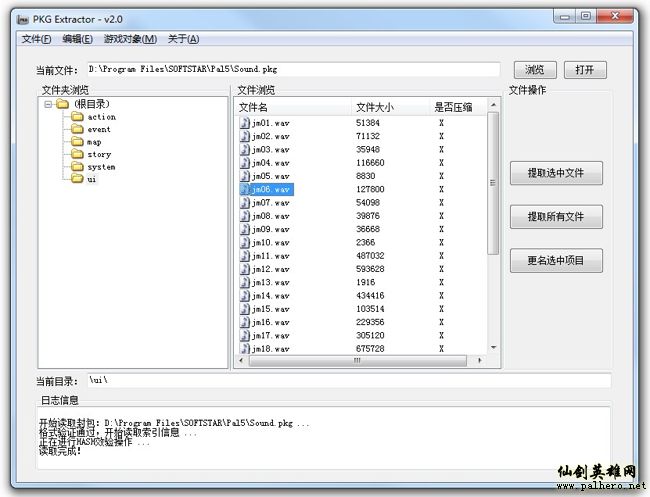650x497 pixels.
Task: Open the story folder icon
Action: [x=76, y=154]
